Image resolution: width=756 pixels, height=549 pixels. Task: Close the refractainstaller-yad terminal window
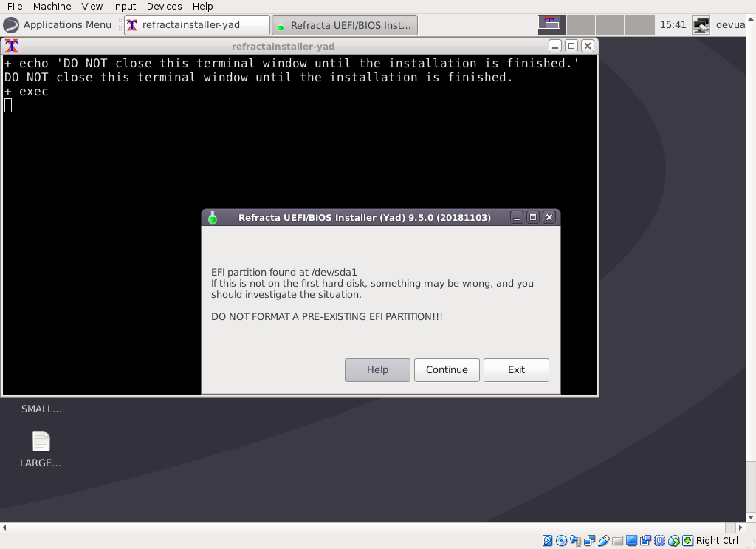(x=587, y=46)
